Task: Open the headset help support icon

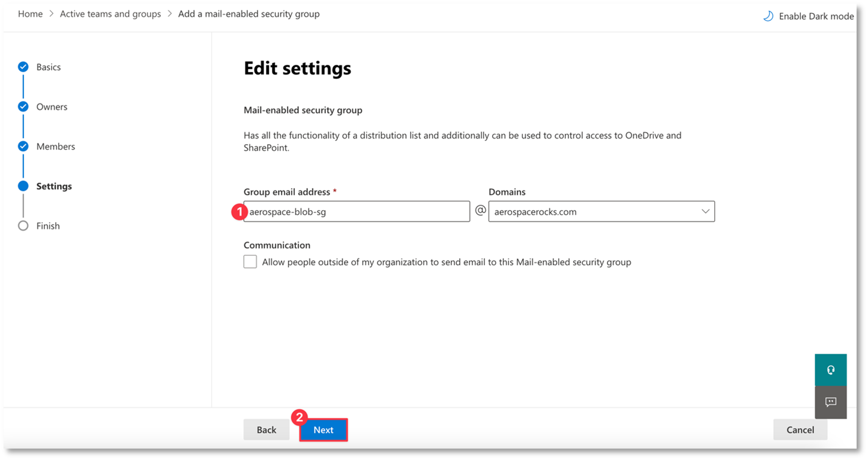Action: [831, 370]
